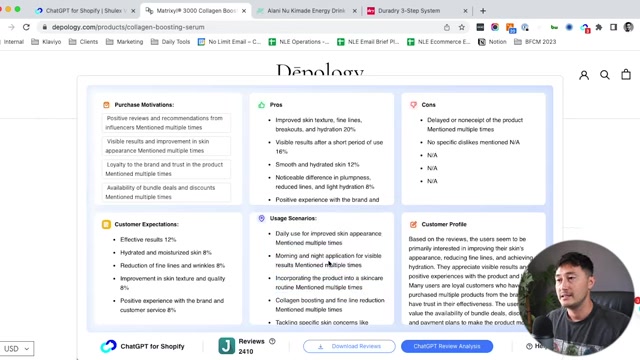Viewport: 640px width, 360px height.
Task: Open the shopping bag cart icon
Action: pyautogui.click(x=626, y=74)
